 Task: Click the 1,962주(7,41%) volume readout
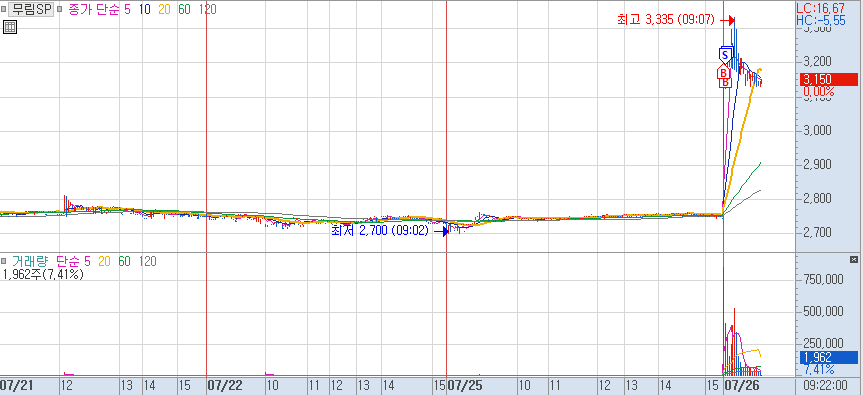pyautogui.click(x=43, y=274)
